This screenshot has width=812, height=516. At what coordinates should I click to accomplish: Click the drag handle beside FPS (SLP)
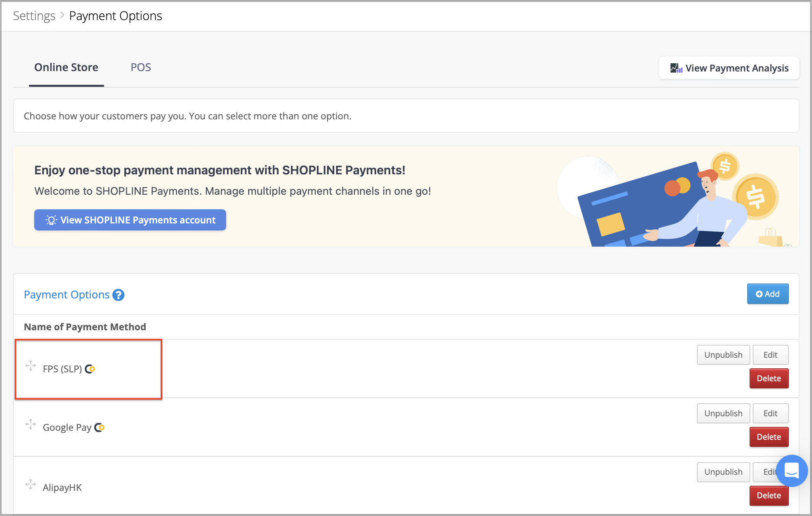31,366
